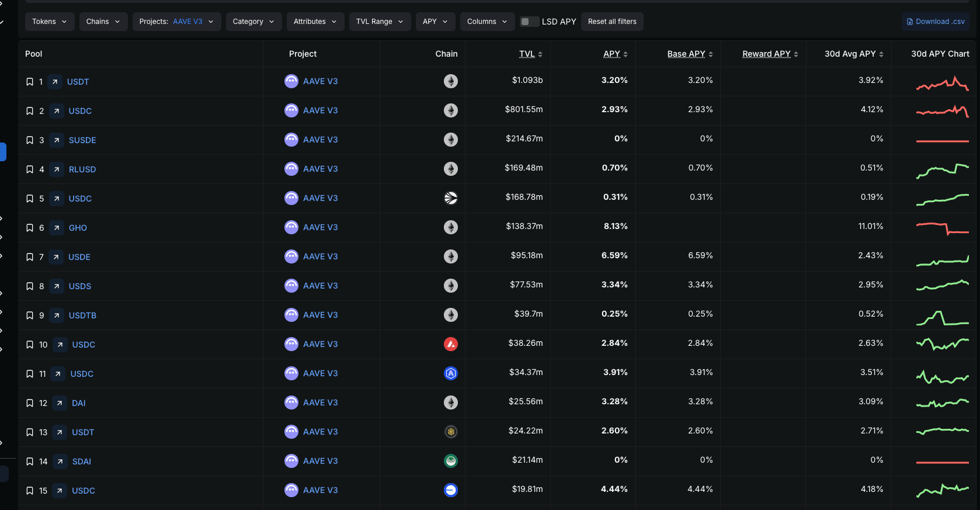980x510 pixels.
Task: Download the .csv file
Action: click(x=936, y=22)
